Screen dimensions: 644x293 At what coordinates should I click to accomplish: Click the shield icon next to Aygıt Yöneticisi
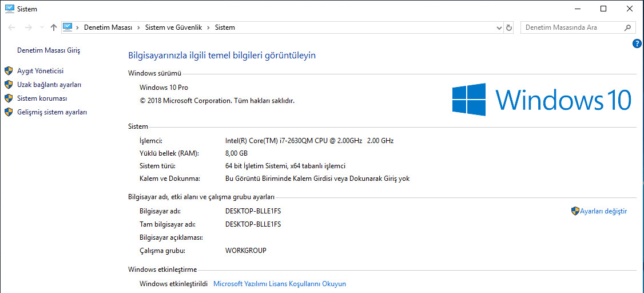9,71
